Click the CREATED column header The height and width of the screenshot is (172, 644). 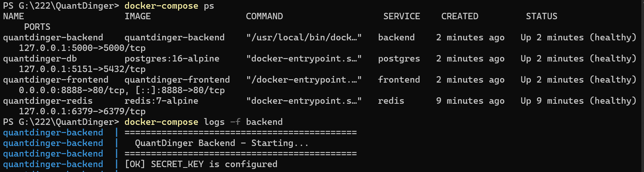pos(460,17)
